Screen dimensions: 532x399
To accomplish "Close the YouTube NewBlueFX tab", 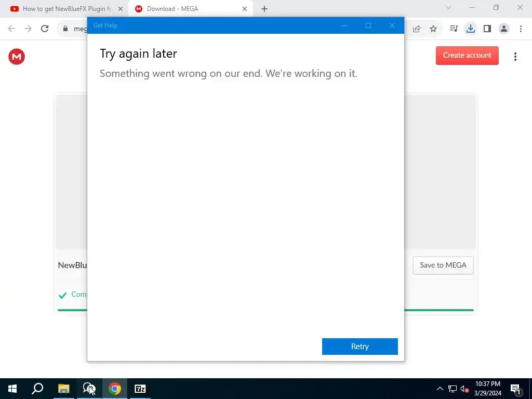I will [120, 9].
